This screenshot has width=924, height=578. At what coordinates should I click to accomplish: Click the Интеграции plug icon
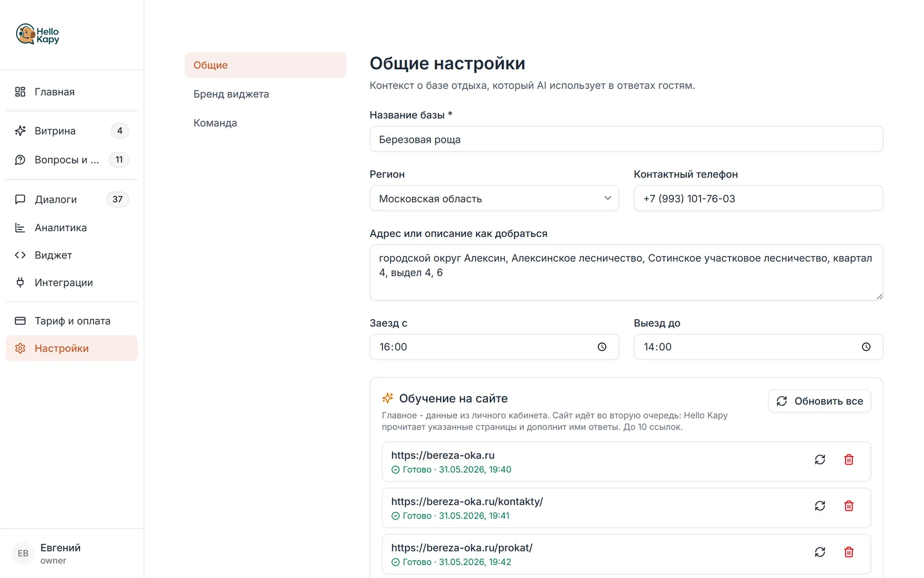(20, 283)
